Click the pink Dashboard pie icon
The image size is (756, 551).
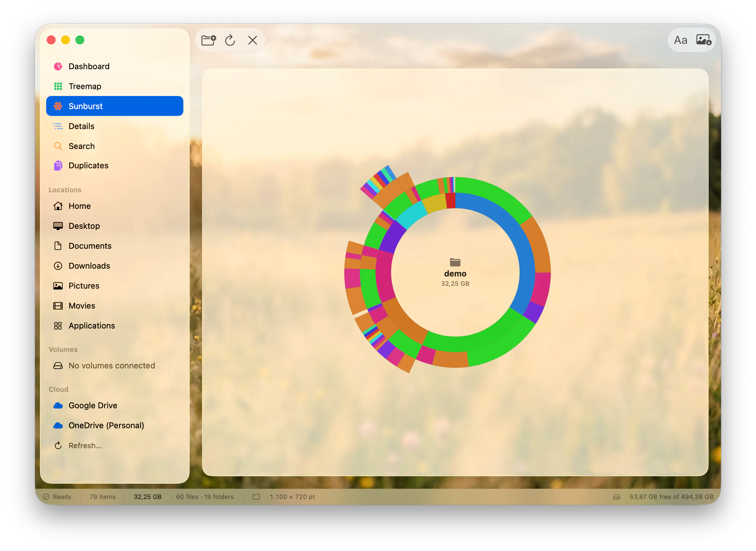click(x=58, y=66)
